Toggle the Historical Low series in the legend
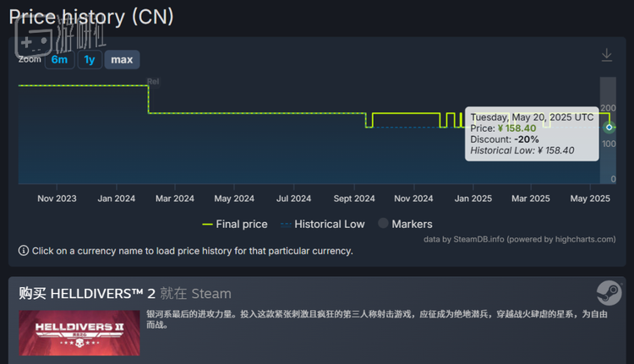This screenshot has height=364, width=634. point(323,224)
